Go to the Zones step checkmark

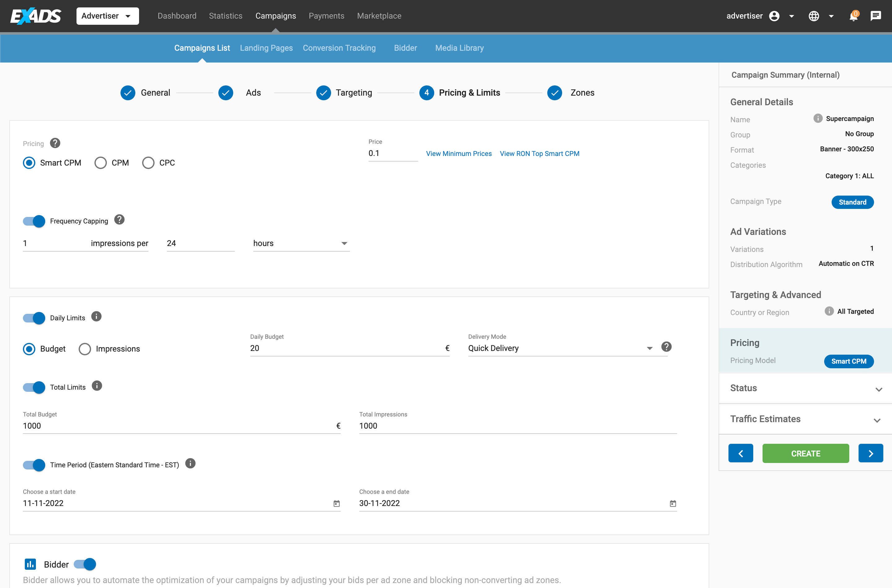(554, 93)
